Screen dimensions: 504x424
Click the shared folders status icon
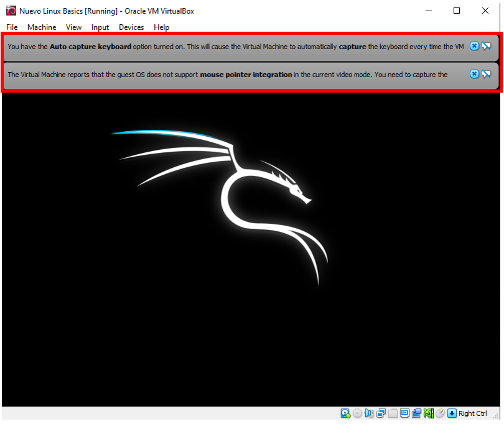coord(416,413)
